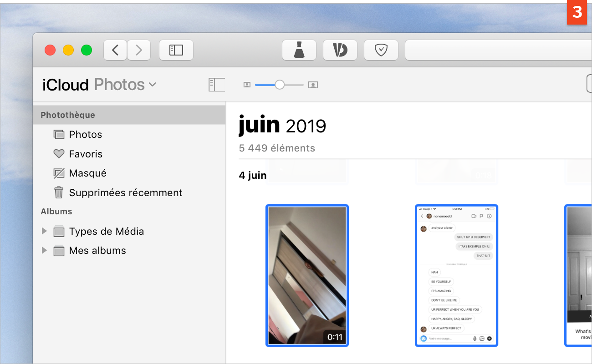Click the thumbnail size zoom slider handle
592x364 pixels.
280,85
